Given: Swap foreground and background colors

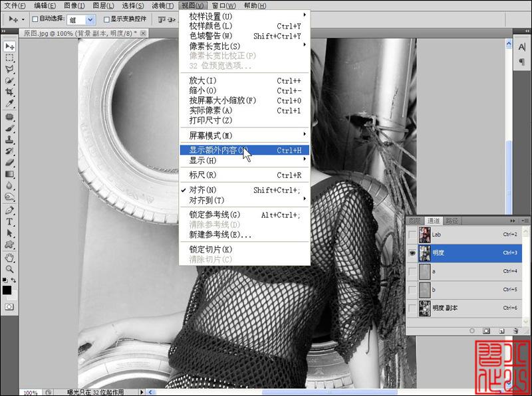Looking at the screenshot, I should [13, 280].
